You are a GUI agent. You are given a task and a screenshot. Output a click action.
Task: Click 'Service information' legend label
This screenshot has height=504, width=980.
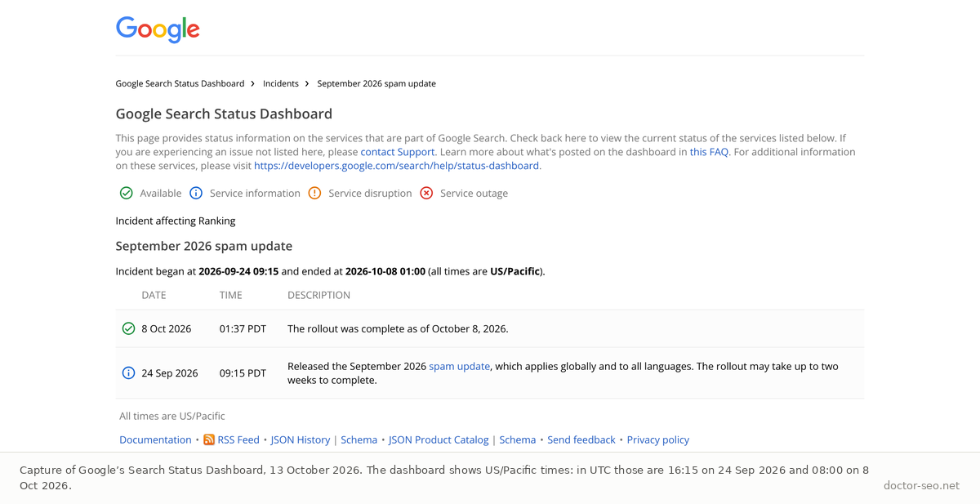tap(255, 193)
